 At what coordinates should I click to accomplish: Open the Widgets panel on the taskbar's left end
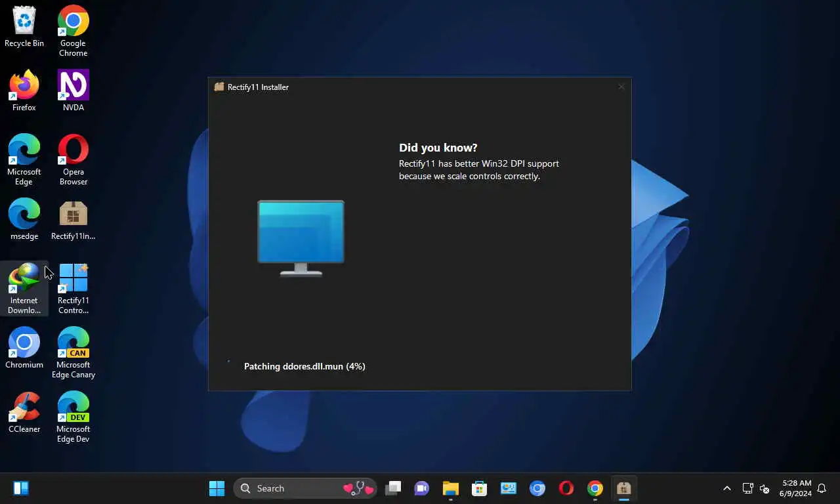click(x=21, y=488)
